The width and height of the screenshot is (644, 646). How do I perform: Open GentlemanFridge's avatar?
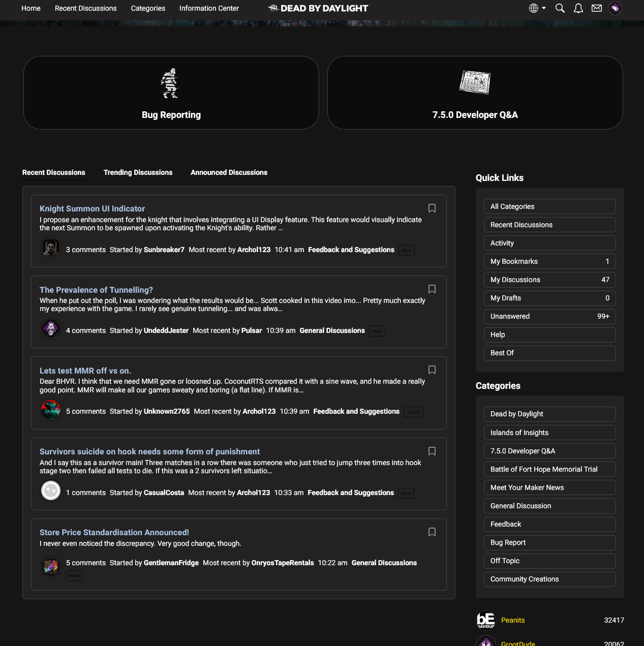point(51,567)
